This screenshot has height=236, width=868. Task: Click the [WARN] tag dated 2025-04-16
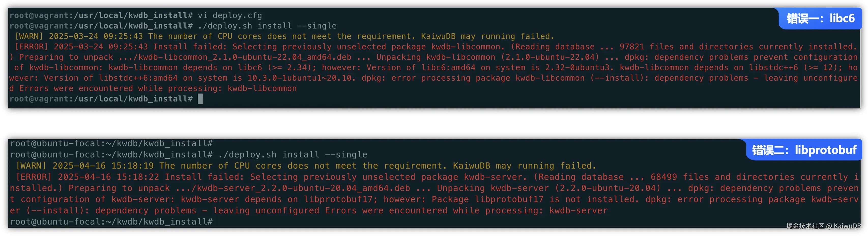(31, 166)
